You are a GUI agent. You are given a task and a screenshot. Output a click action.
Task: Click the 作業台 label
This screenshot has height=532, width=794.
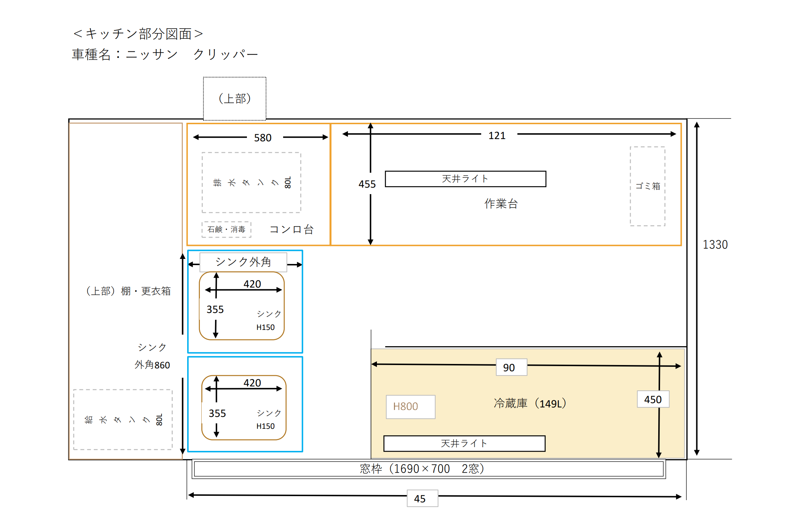tap(501, 204)
